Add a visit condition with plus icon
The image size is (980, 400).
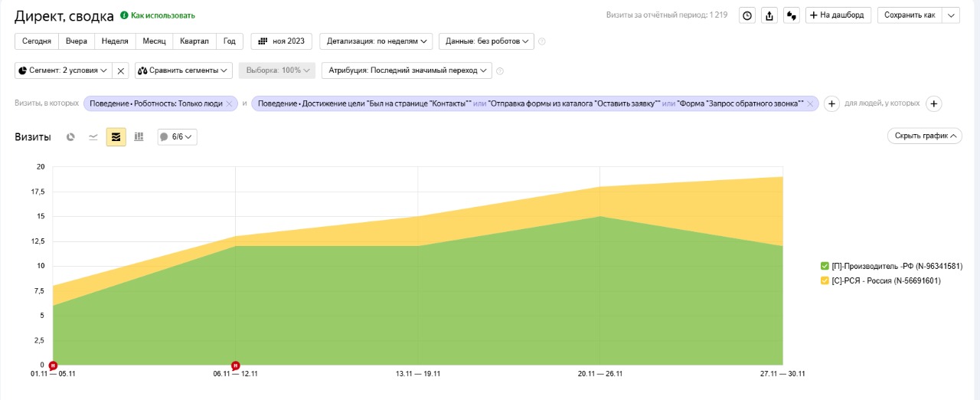tap(831, 103)
